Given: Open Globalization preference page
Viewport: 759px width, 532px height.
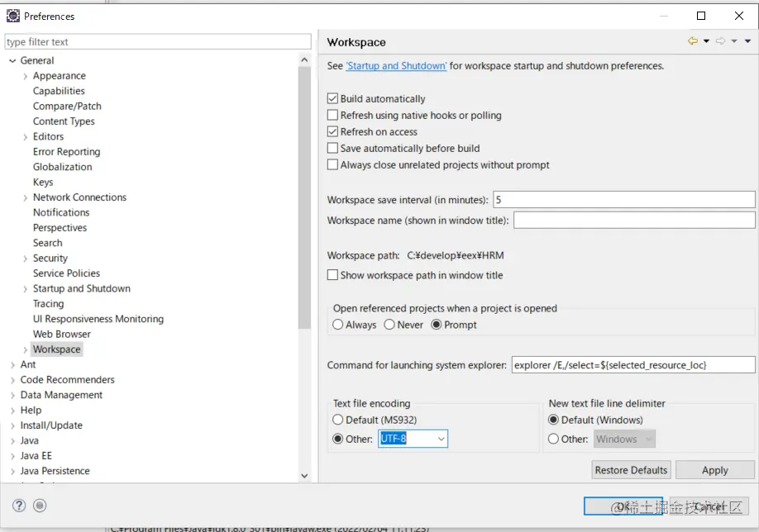Looking at the screenshot, I should tap(63, 167).
